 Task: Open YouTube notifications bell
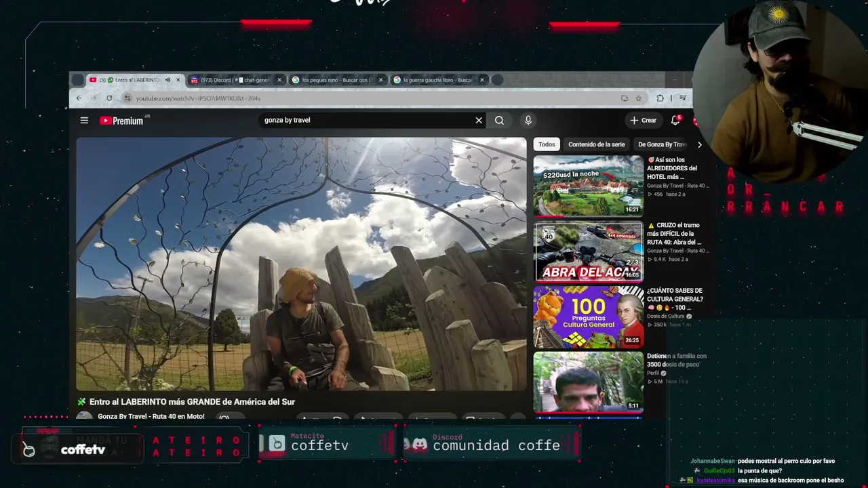pyautogui.click(x=675, y=121)
